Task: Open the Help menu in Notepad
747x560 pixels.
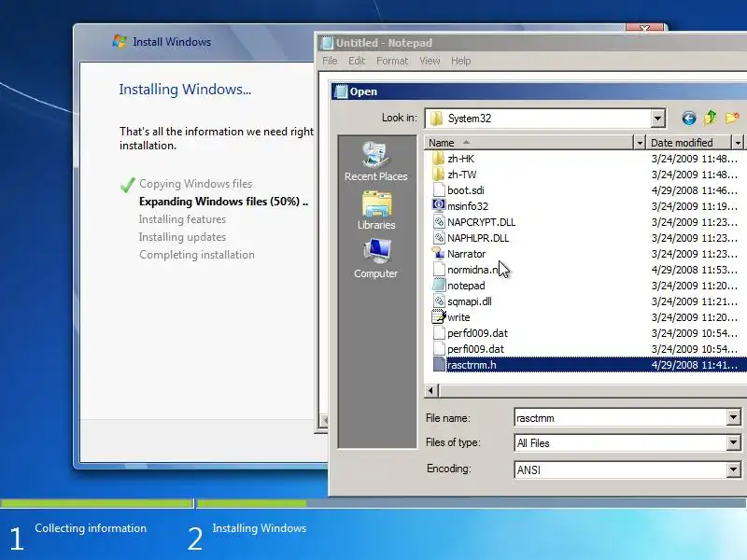Action: (x=460, y=61)
